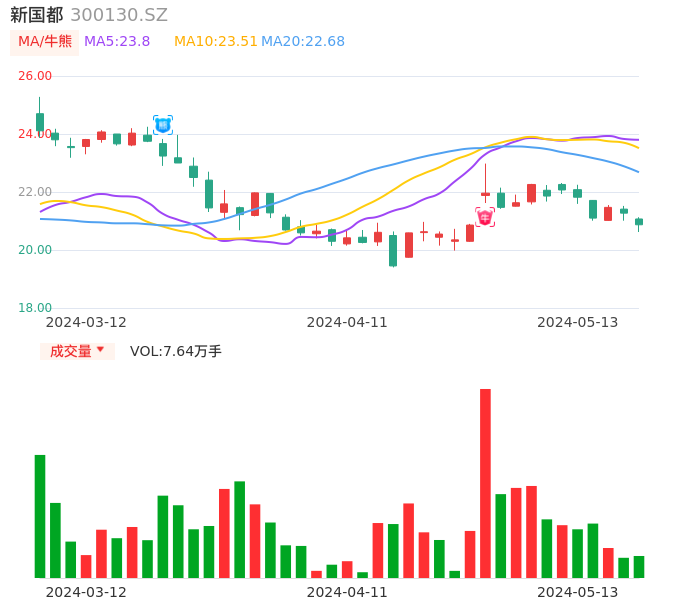Click the tallest red volume bar
Screen dimensions: 686x606
click(485, 483)
